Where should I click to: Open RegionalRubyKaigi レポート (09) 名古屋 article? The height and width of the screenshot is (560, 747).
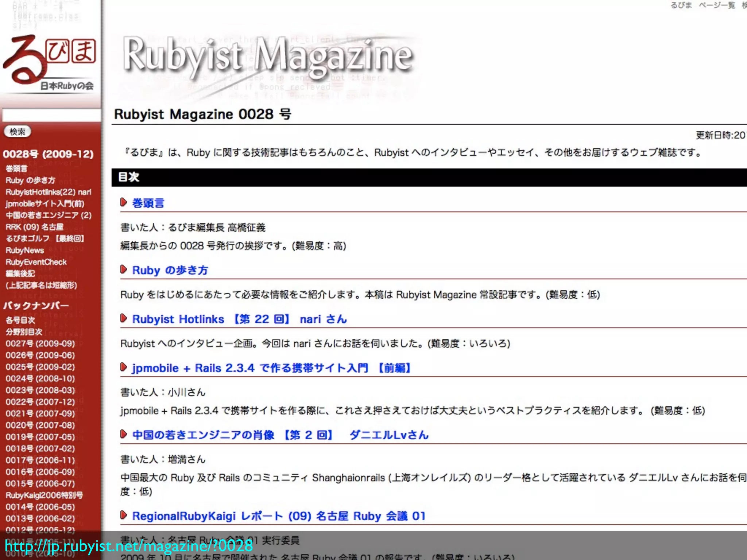tap(279, 516)
